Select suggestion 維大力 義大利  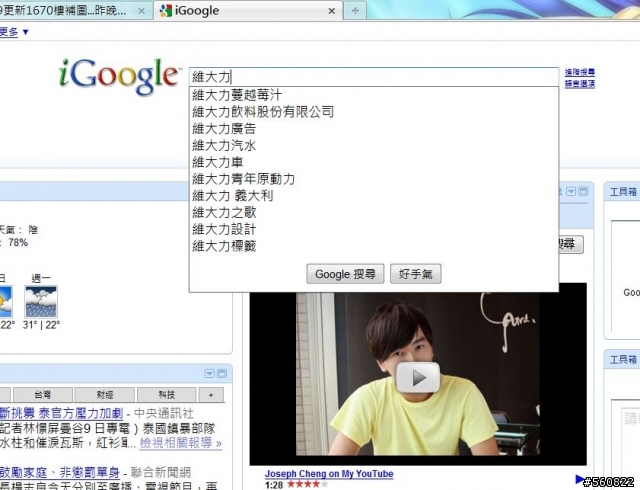pos(373,196)
